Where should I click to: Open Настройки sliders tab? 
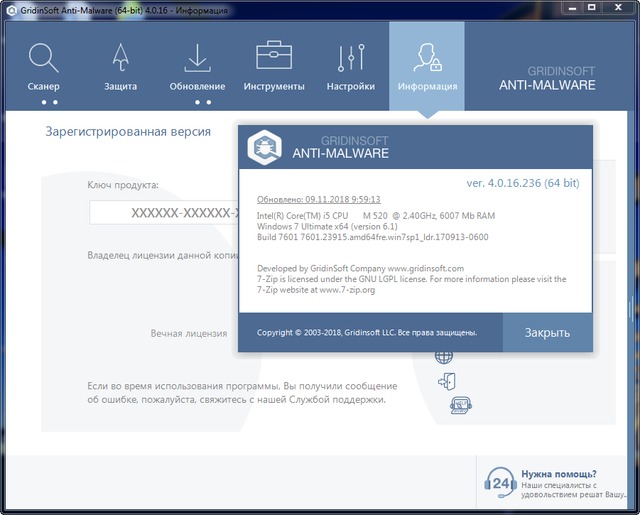[x=350, y=57]
